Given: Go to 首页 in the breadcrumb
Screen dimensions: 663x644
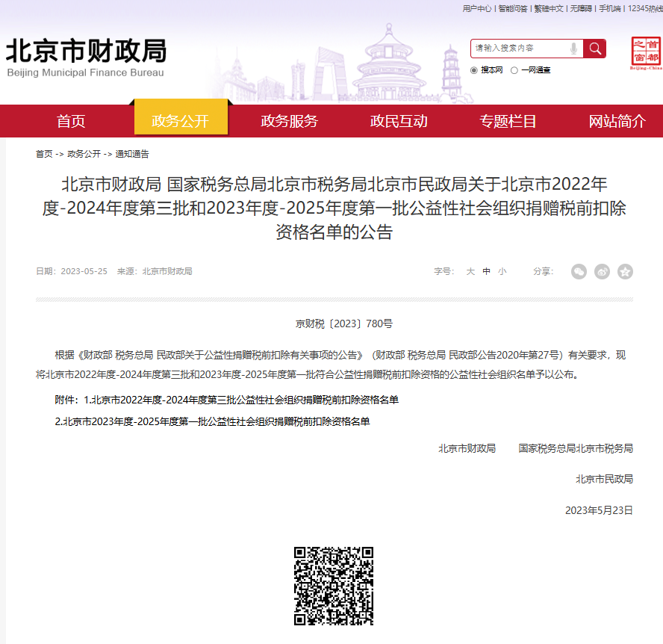Looking at the screenshot, I should 44,154.
